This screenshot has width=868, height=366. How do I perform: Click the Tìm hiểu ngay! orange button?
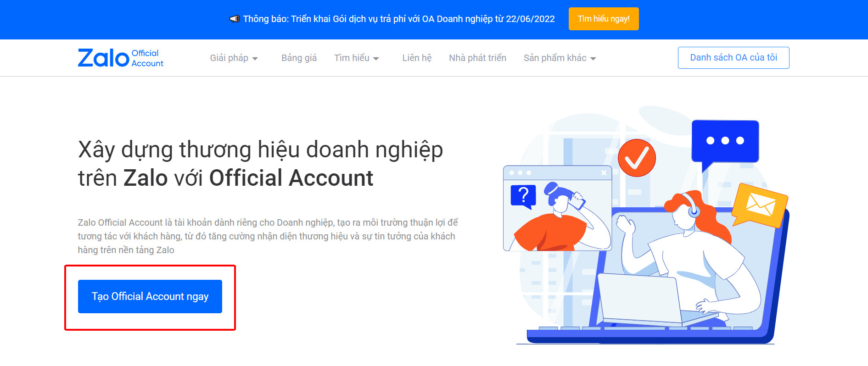(604, 19)
